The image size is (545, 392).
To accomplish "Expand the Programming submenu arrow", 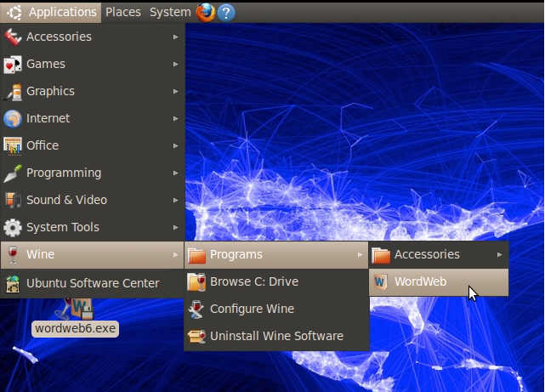I will pyautogui.click(x=175, y=173).
